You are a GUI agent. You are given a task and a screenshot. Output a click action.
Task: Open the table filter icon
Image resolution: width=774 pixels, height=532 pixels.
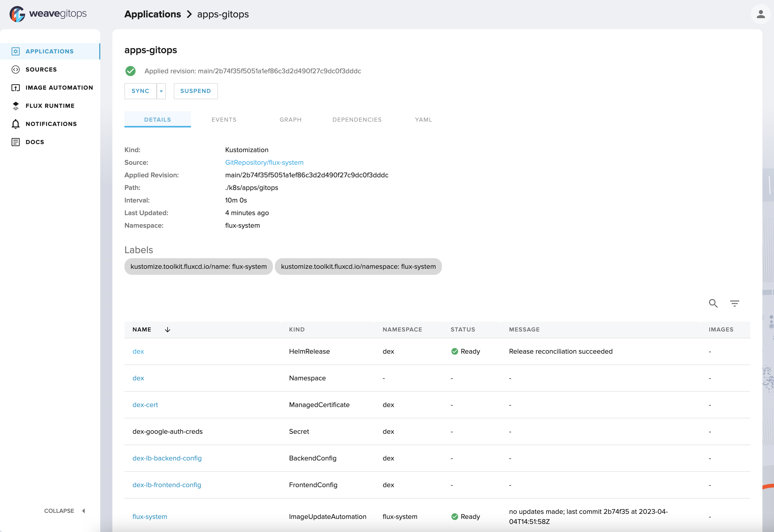click(734, 303)
